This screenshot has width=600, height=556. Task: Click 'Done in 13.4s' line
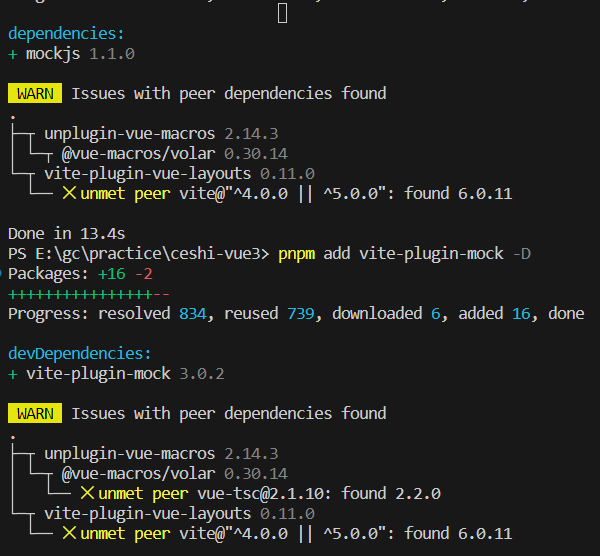pos(67,233)
